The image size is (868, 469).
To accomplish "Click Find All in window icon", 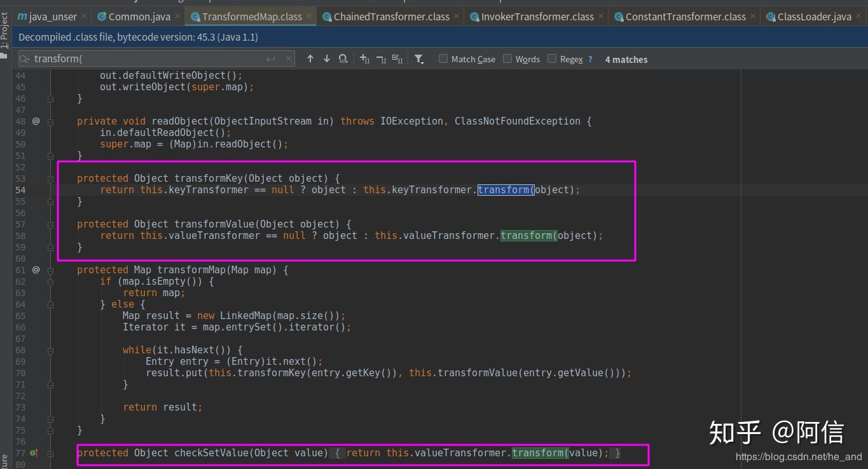I will pos(343,59).
